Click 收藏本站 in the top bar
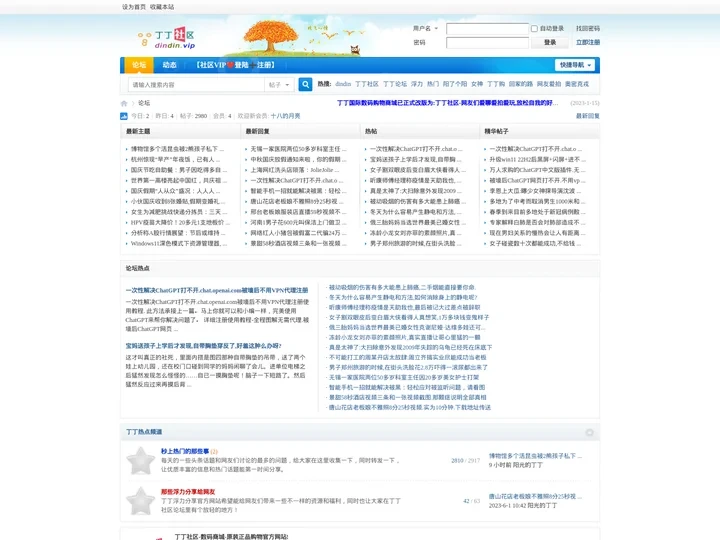The image size is (720, 540). point(162,7)
